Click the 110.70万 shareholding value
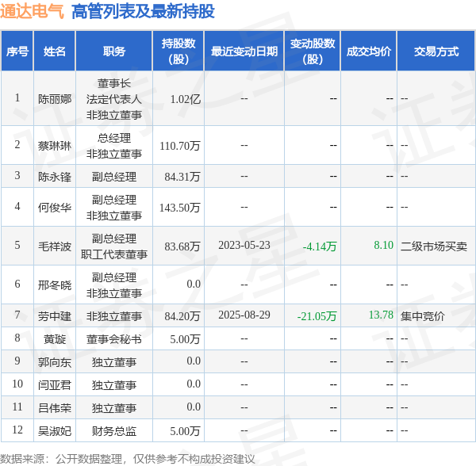Viewport: 476px width, 466px height. tap(180, 146)
